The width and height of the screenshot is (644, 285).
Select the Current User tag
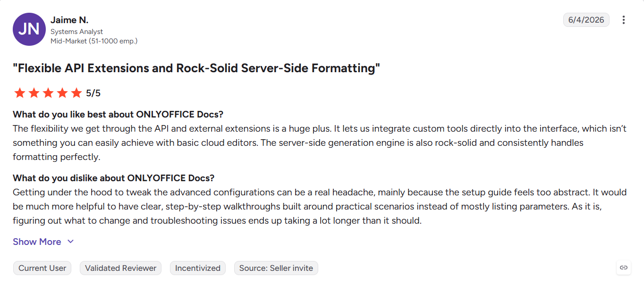point(42,268)
